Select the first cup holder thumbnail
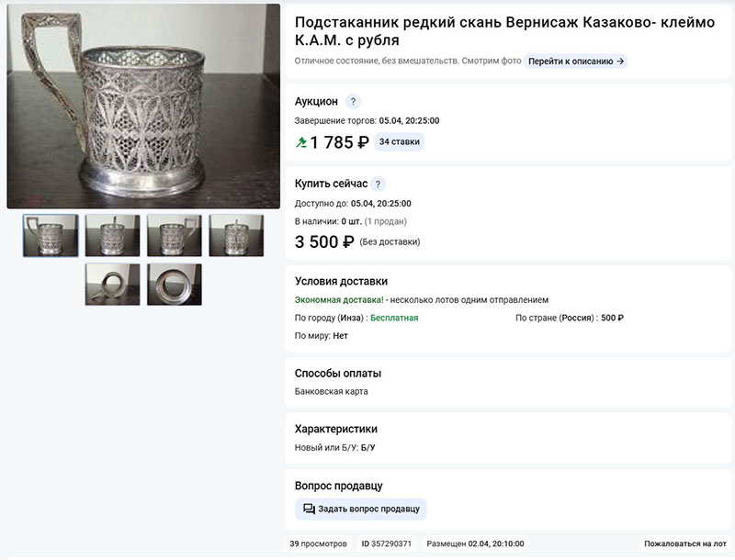Screen dimensions: 735x560 click(x=51, y=236)
